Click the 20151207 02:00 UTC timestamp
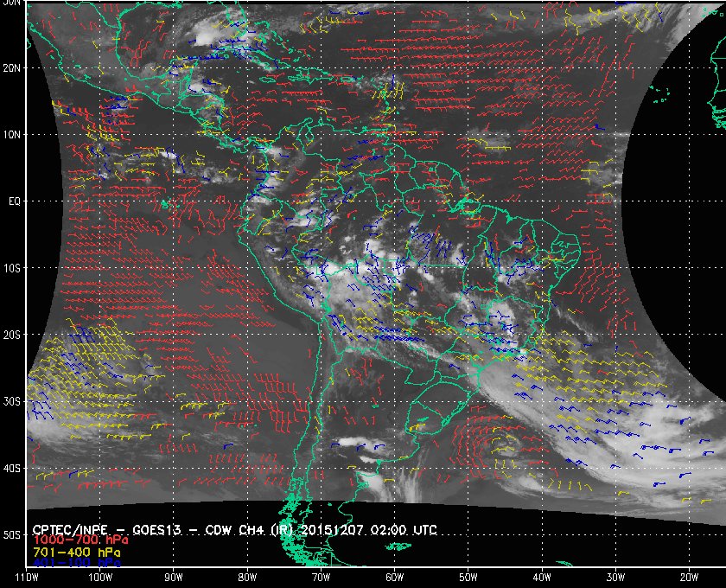 point(369,530)
